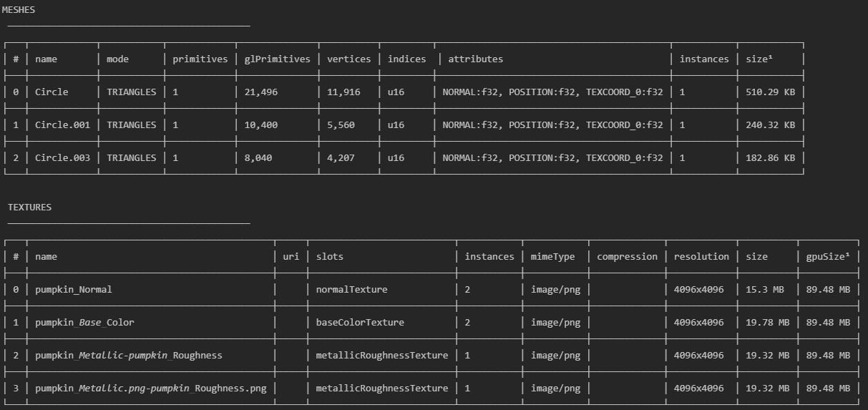The height and width of the screenshot is (410, 868).
Task: Select the mimeType column header
Action: tap(552, 257)
